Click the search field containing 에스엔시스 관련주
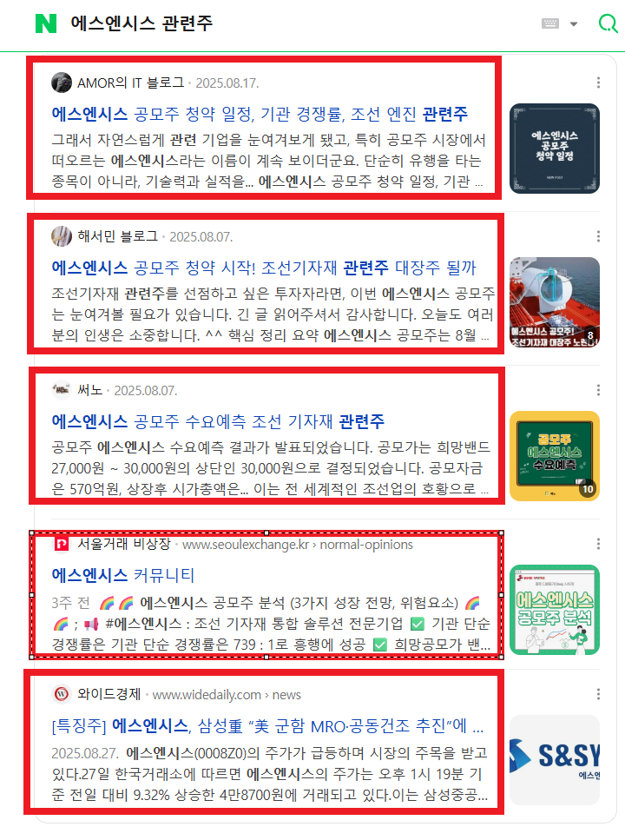The height and width of the screenshot is (840, 625). (x=300, y=23)
